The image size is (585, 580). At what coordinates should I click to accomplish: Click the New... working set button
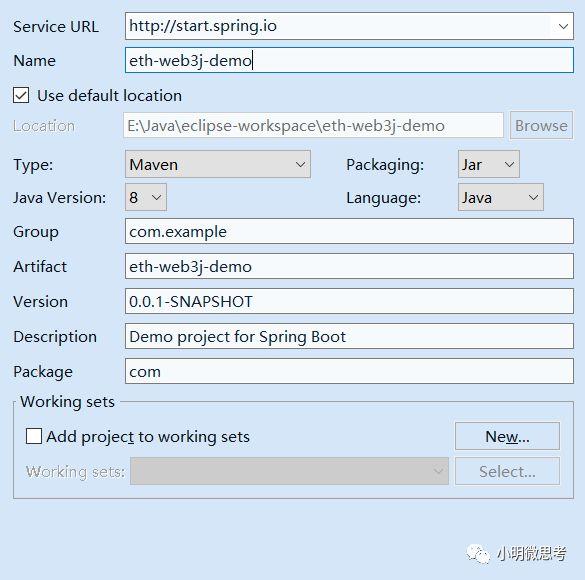[507, 436]
